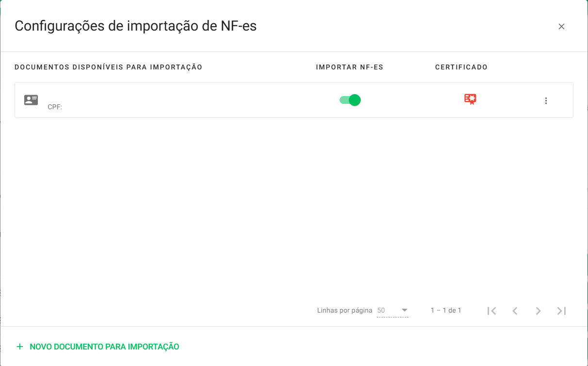Viewport: 588px width, 366px height.
Task: Open the three-dot actions menu for CPF row
Action: point(546,100)
